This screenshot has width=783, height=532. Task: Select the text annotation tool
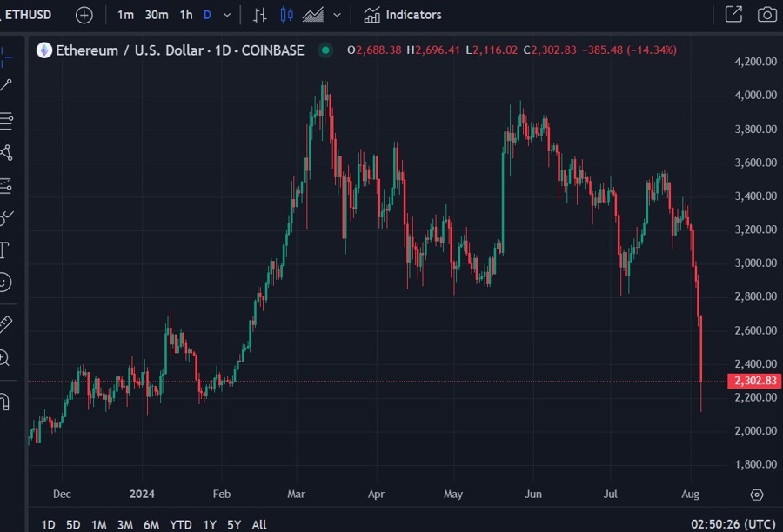pos(4,250)
